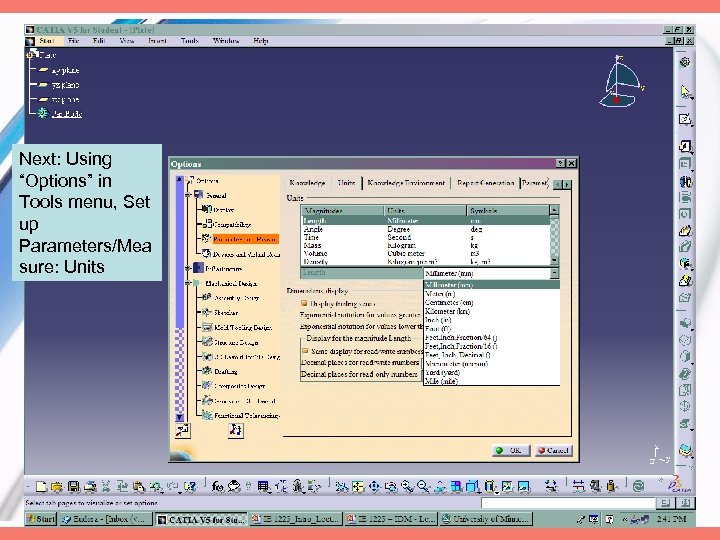Click the Save floppy disk icon
The width and height of the screenshot is (720, 540).
pyautogui.click(x=73, y=486)
